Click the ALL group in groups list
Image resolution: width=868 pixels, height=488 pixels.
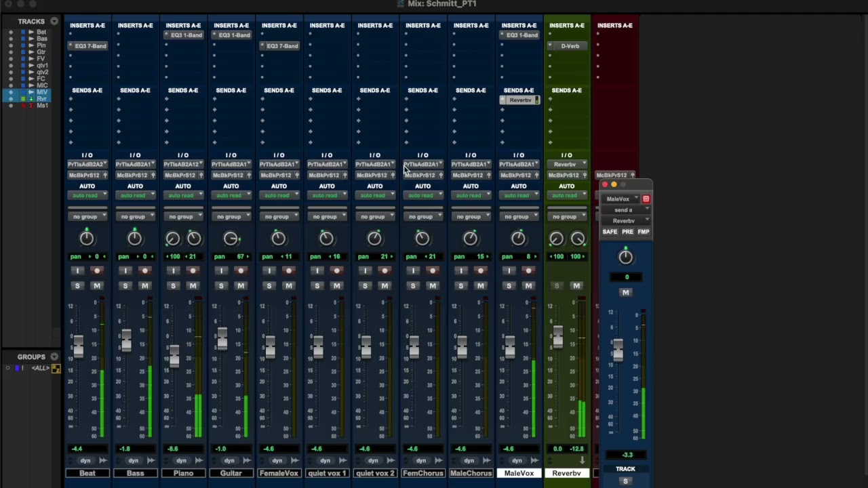point(39,369)
